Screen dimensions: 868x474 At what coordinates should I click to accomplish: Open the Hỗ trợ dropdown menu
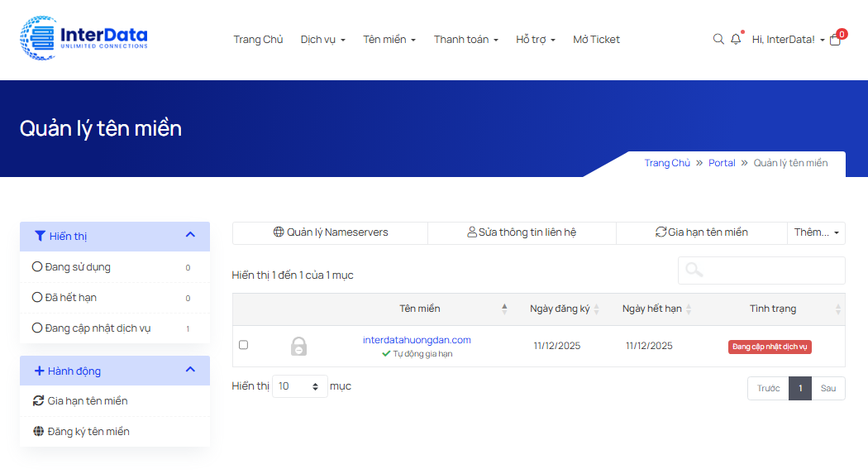click(536, 40)
